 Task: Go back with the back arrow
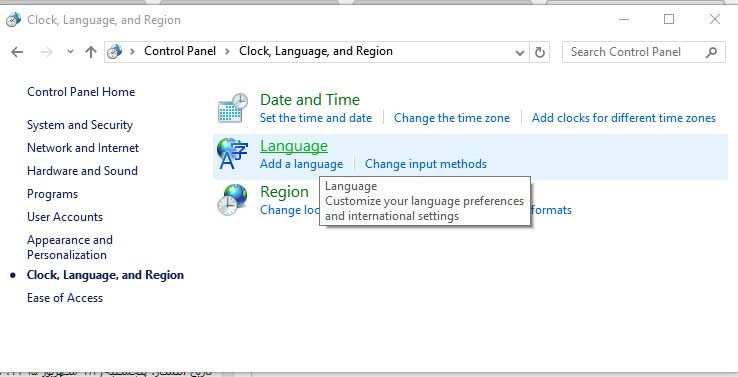point(17,52)
